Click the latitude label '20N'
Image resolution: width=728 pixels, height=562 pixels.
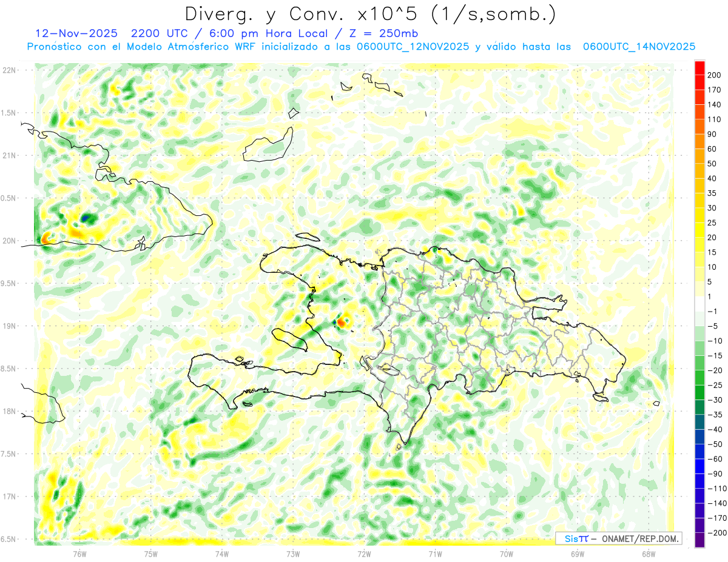tap(8, 241)
